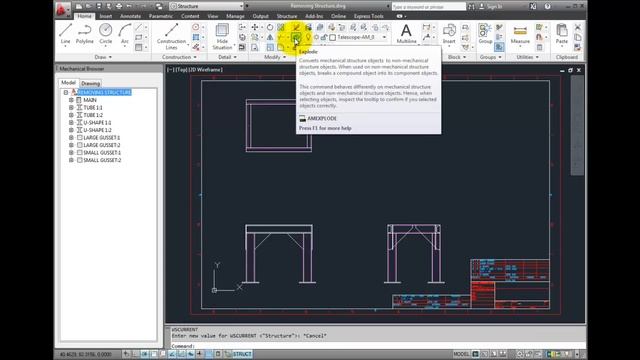Select the Circle tool

click(x=105, y=34)
